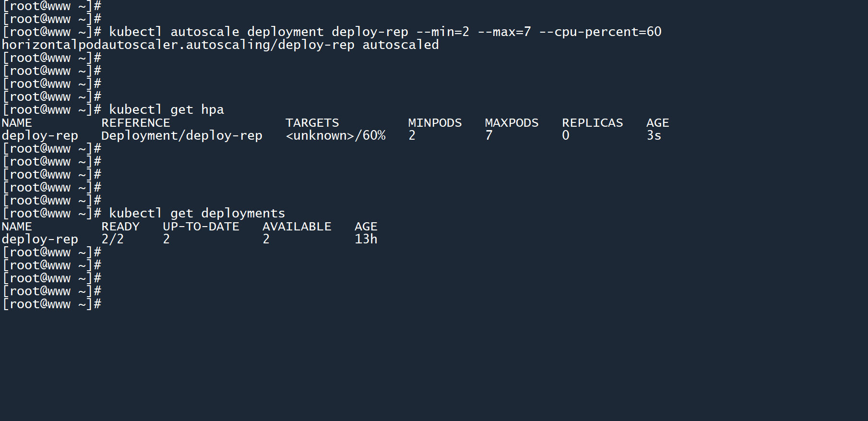Click the 13h age value
The image size is (868, 421).
[366, 240]
